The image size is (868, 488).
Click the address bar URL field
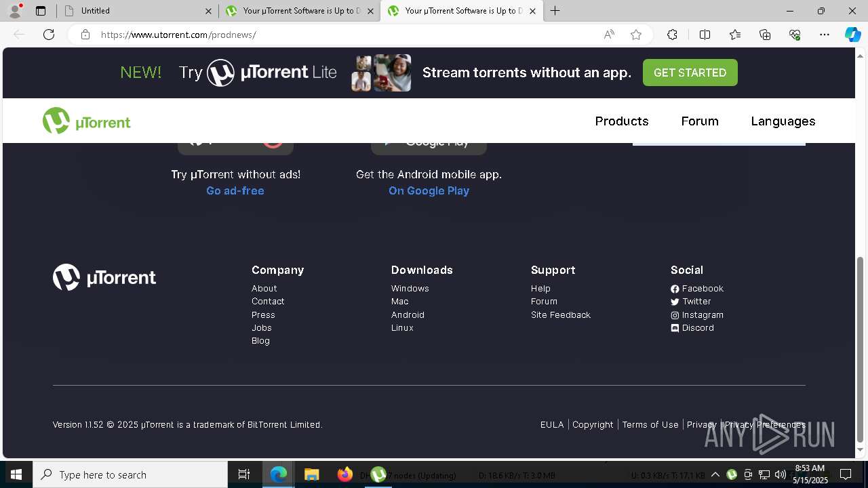coord(346,35)
